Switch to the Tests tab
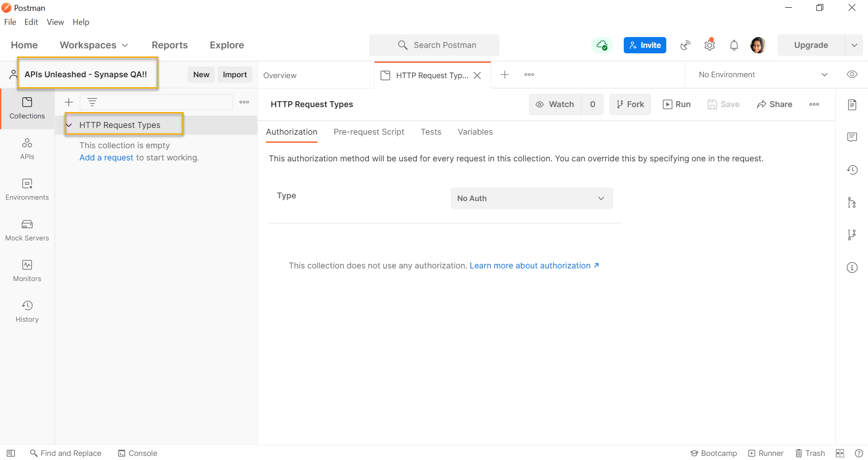Image resolution: width=868 pixels, height=460 pixels. [x=431, y=132]
